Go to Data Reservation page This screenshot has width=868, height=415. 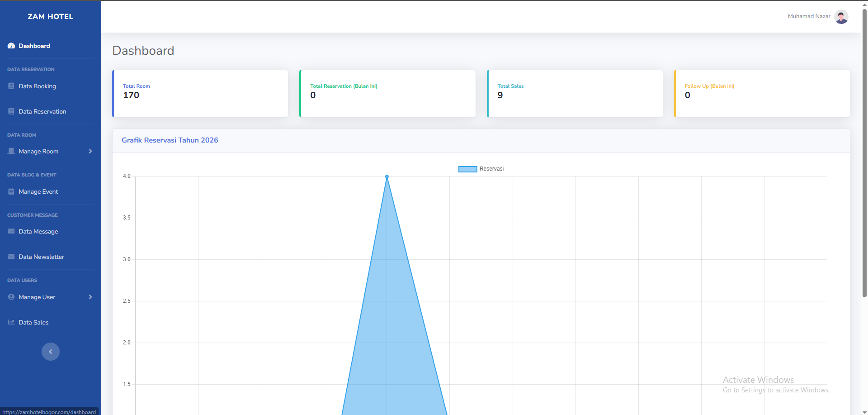tap(51, 111)
